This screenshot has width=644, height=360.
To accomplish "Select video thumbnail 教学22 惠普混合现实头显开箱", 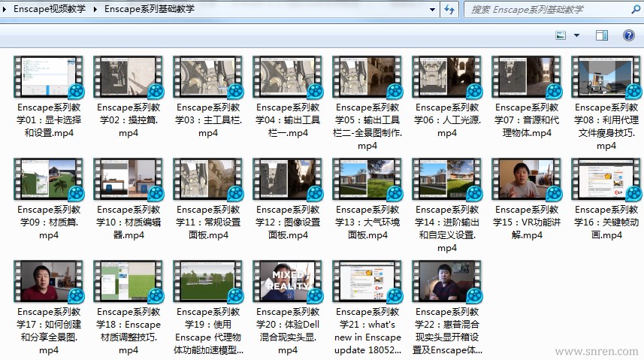I will pyautogui.click(x=447, y=282).
